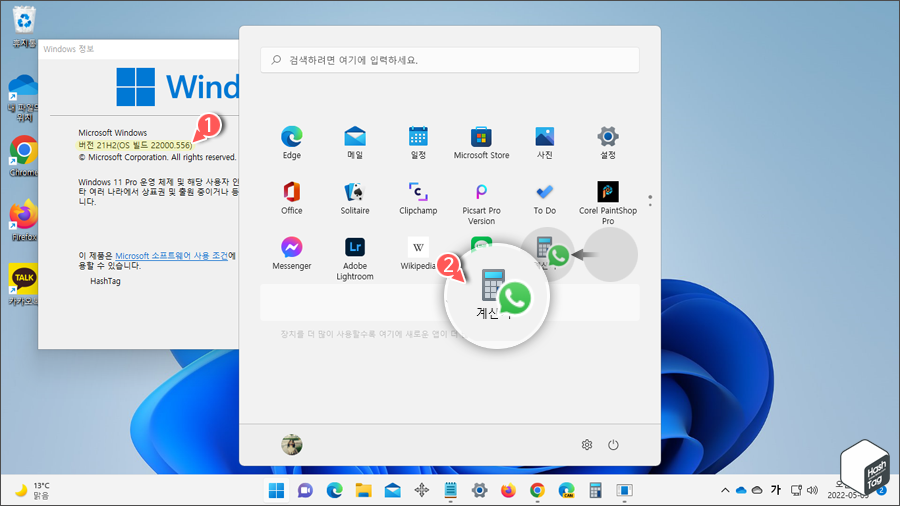Open the 사진 photos app
900x506 pixels.
click(544, 142)
